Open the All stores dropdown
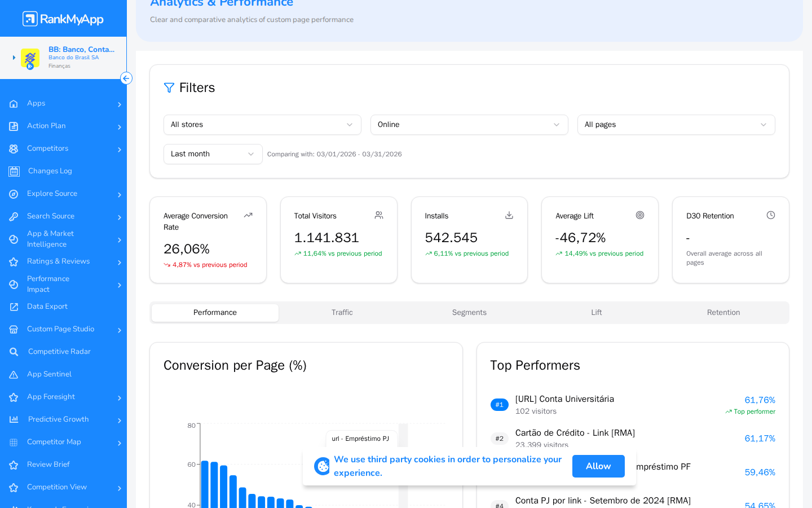This screenshot has width=812, height=508. click(x=262, y=125)
